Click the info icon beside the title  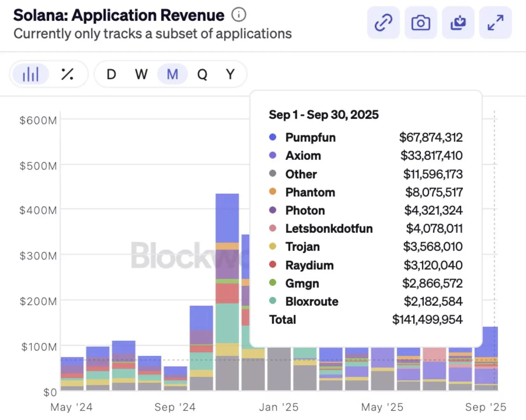tap(239, 15)
